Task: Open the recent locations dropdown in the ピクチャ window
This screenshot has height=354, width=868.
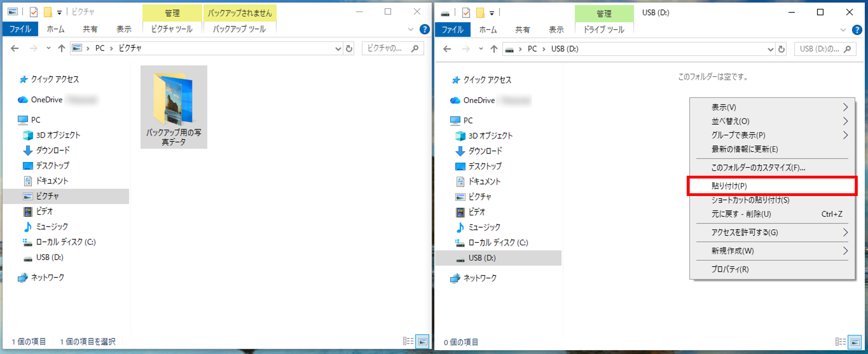Action: 49,48
